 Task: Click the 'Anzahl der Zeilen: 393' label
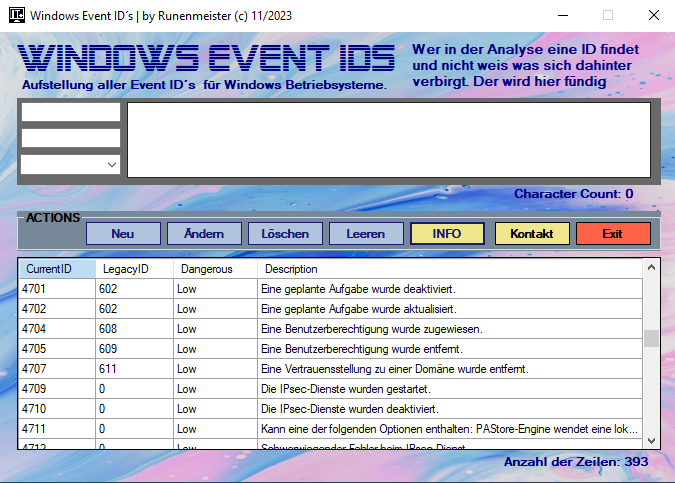coord(576,462)
